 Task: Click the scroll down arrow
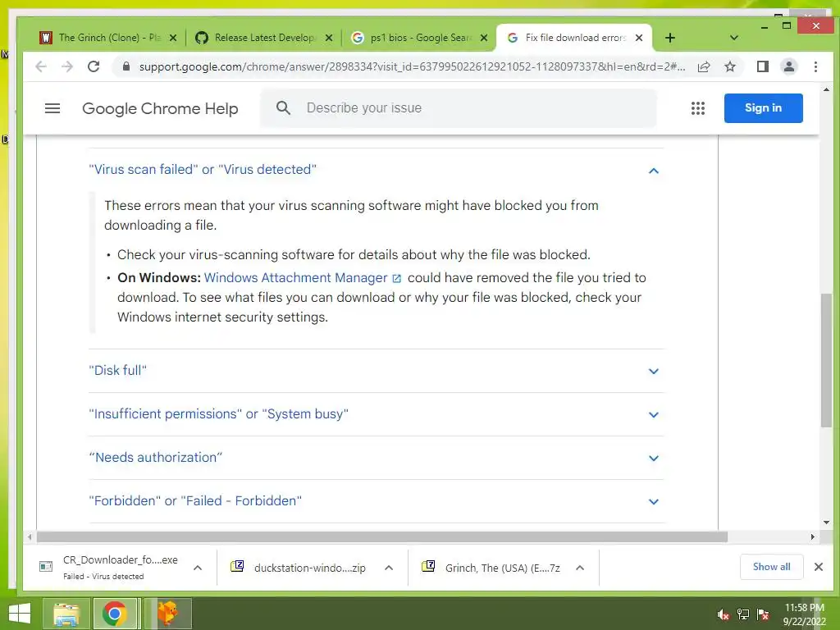click(826, 523)
